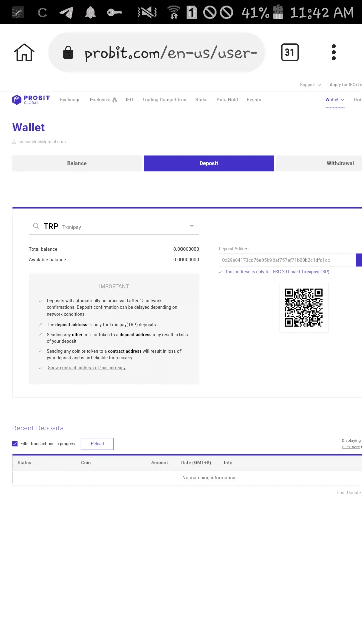Click the 'Click here' link near Displaying

[x=351, y=447]
